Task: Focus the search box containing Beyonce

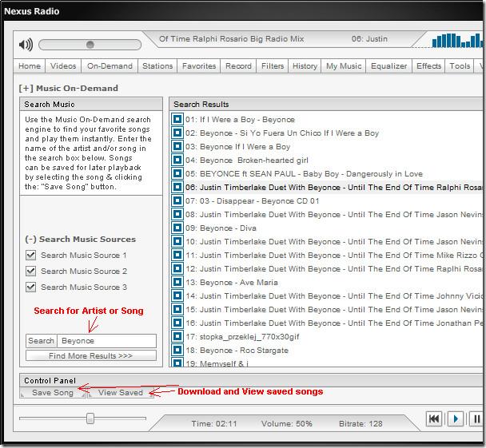Action: pos(107,341)
